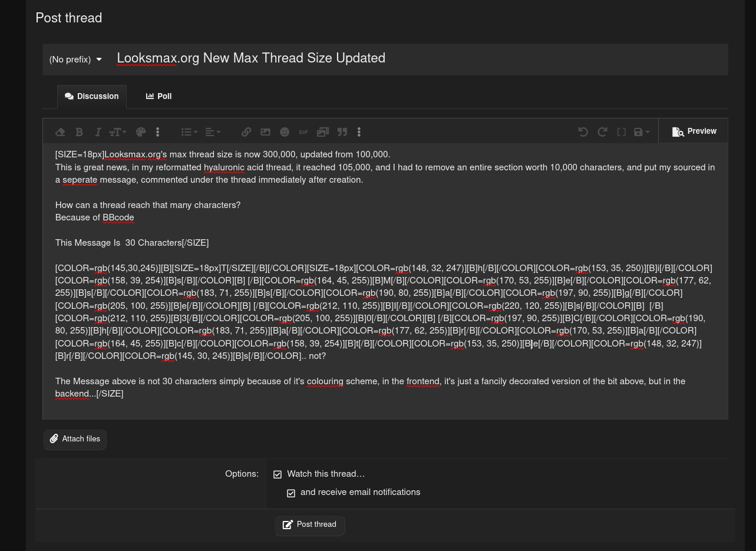Disable receive email notifications checkbox
The image size is (756, 551).
pos(291,493)
